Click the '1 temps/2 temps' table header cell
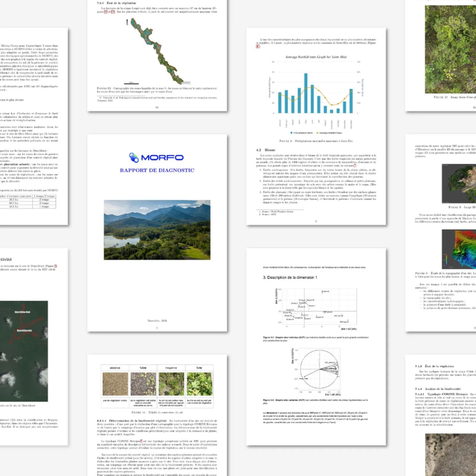The width and height of the screenshot is (476, 476). click(x=44, y=196)
